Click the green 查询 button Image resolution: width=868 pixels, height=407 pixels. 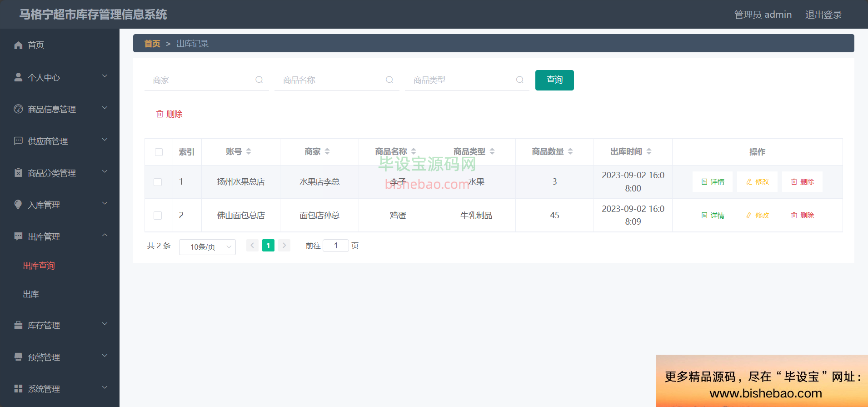pyautogui.click(x=554, y=80)
